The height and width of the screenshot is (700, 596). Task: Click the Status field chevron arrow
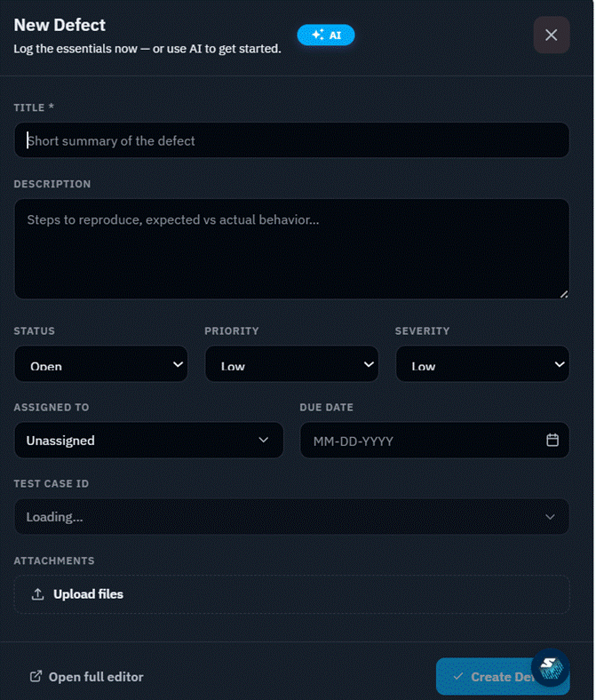(178, 364)
